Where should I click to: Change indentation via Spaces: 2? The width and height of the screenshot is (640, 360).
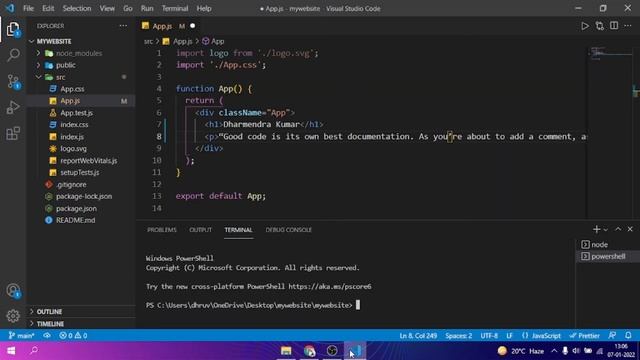click(x=459, y=336)
